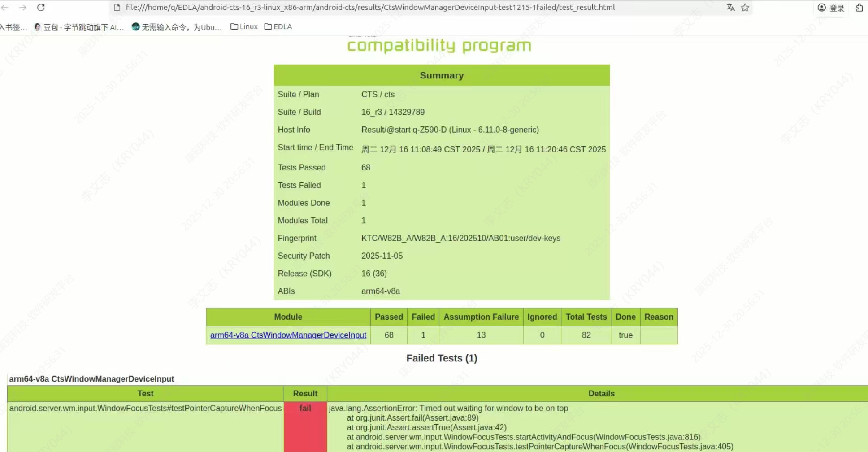Select the ABIs value arm64-v8a in Summary
The height and width of the screenshot is (452, 868).
[381, 291]
